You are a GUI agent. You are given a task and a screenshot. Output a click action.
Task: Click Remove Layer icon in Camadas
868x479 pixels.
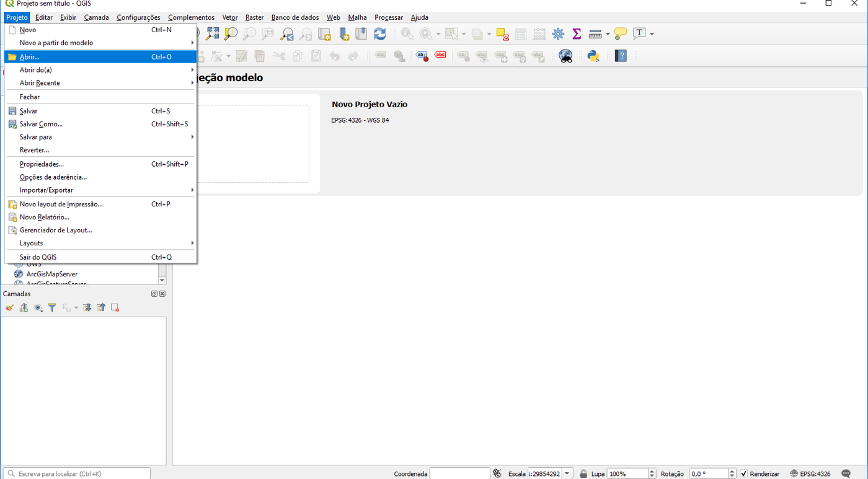[x=115, y=307]
